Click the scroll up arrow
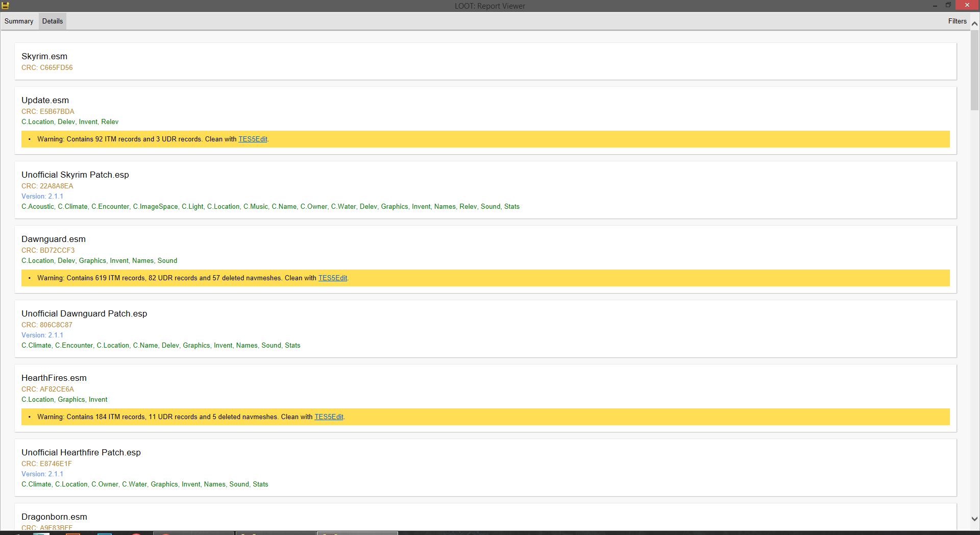The image size is (980, 535). (974, 23)
